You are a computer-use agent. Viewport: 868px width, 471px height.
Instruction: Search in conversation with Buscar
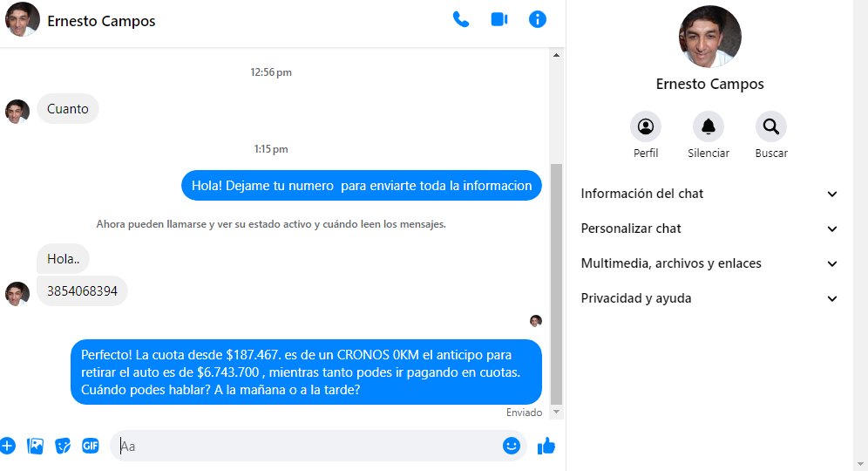coord(771,127)
